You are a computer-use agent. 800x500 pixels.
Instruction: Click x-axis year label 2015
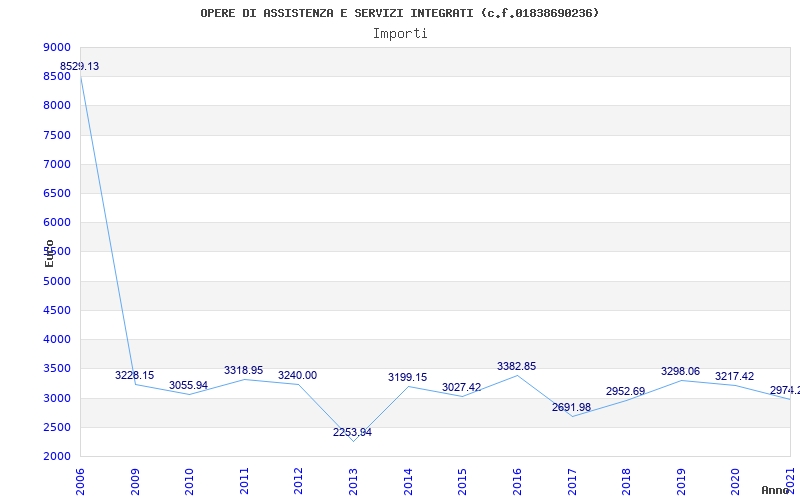tap(463, 482)
